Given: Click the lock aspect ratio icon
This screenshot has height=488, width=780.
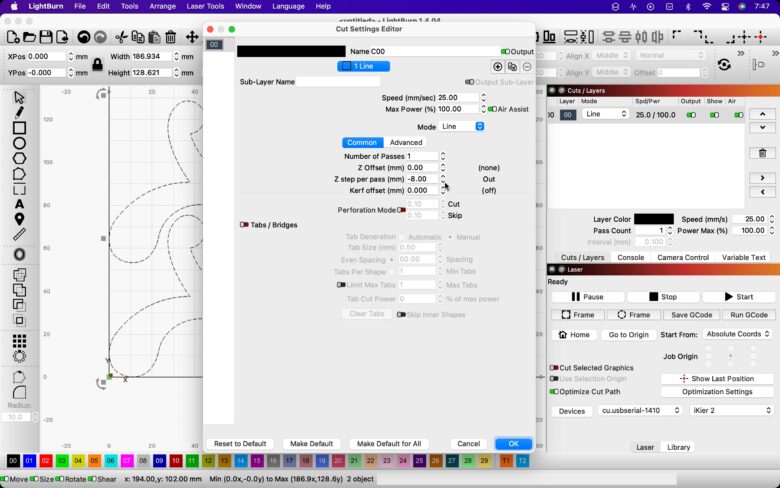Looking at the screenshot, I should [97, 65].
